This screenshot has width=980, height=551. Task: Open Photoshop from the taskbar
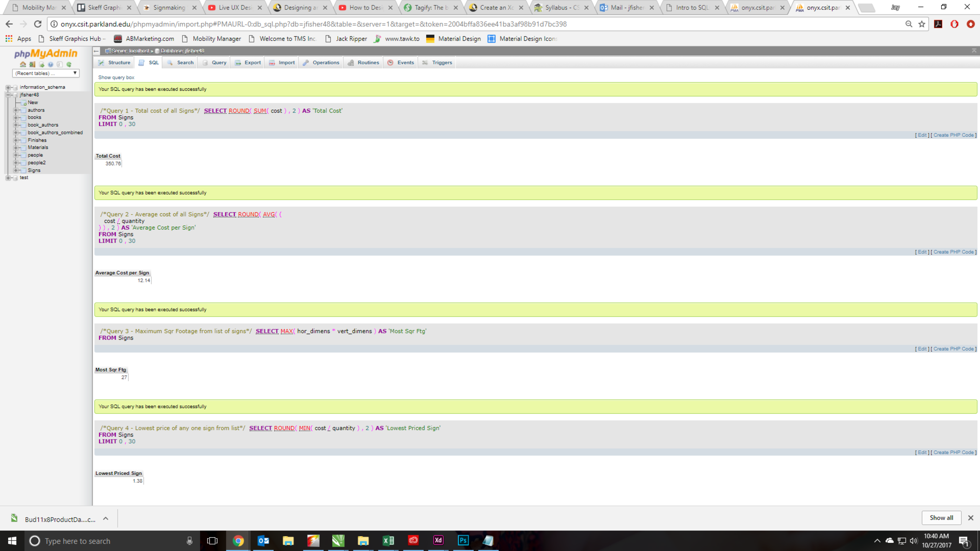click(463, 540)
